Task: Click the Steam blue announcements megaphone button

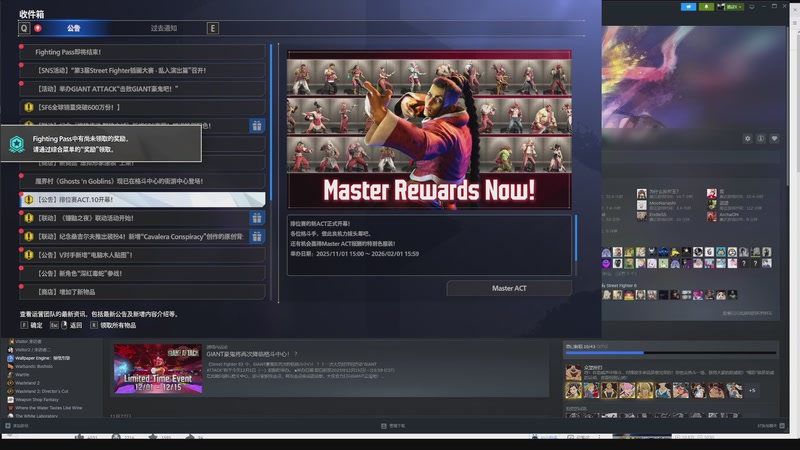Action: point(688,7)
